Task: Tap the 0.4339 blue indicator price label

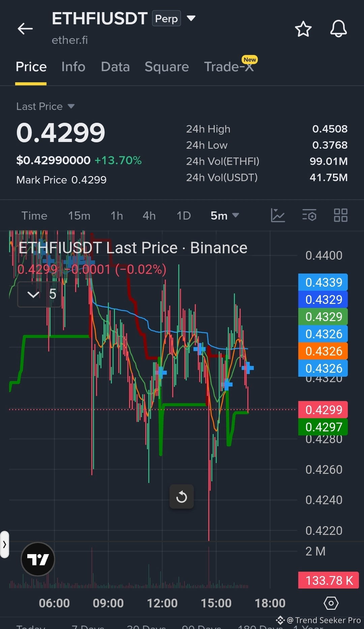Action: click(323, 282)
